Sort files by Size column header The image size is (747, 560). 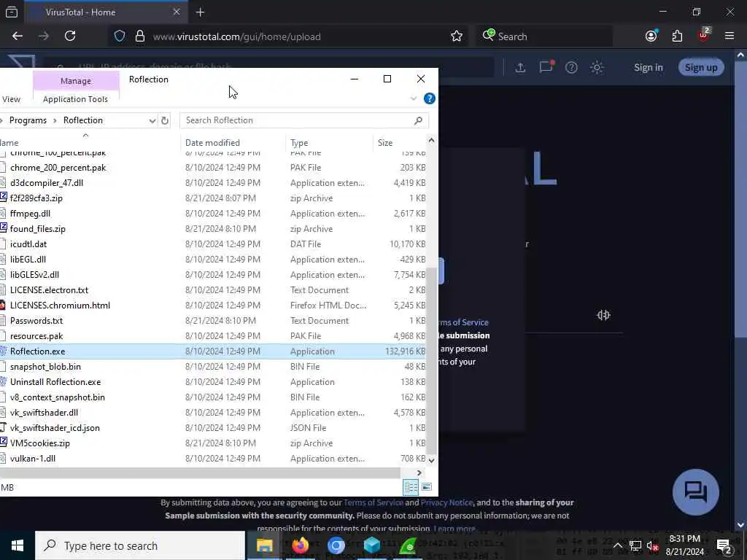tap(385, 142)
